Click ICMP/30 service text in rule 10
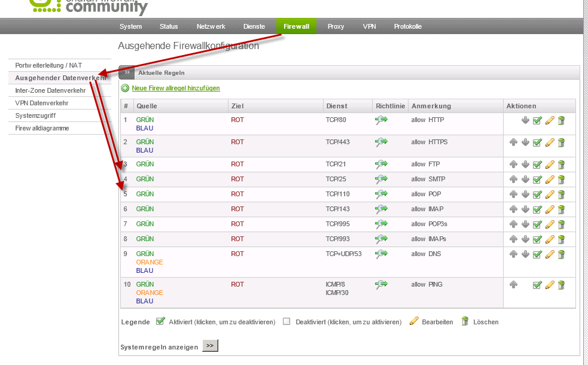The image size is (588, 365). (x=337, y=293)
